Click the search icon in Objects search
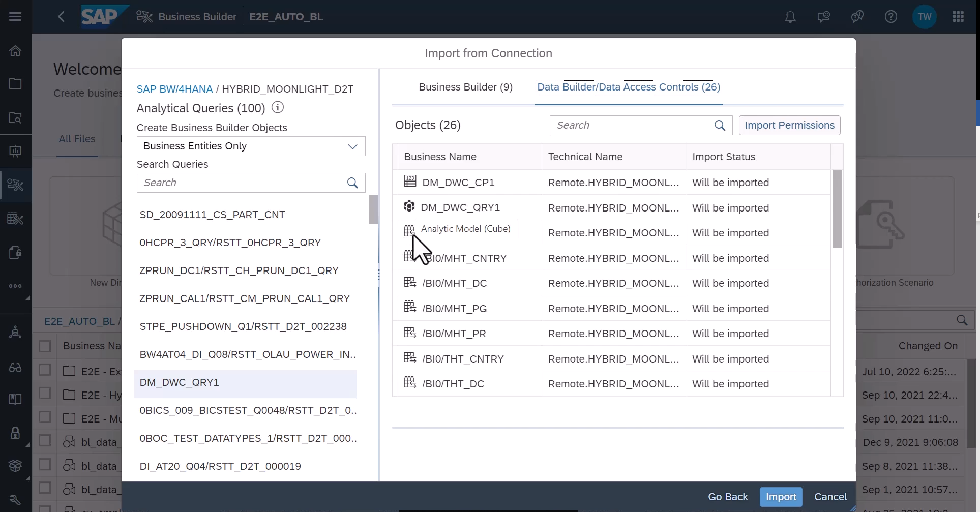Image resolution: width=980 pixels, height=512 pixels. coord(720,125)
